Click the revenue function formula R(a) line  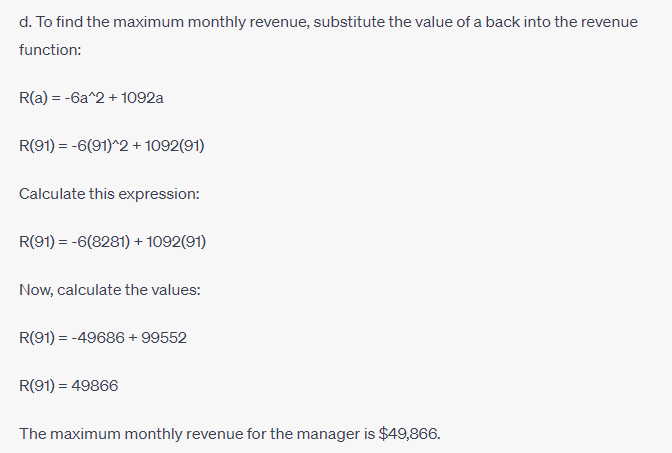click(91, 98)
